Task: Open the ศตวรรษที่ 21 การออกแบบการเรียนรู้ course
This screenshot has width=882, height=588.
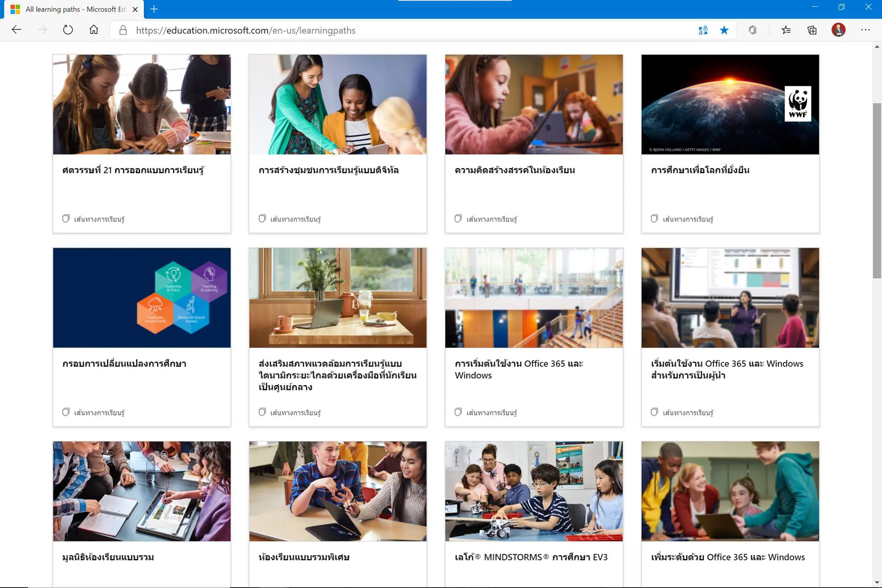Action: tap(133, 170)
